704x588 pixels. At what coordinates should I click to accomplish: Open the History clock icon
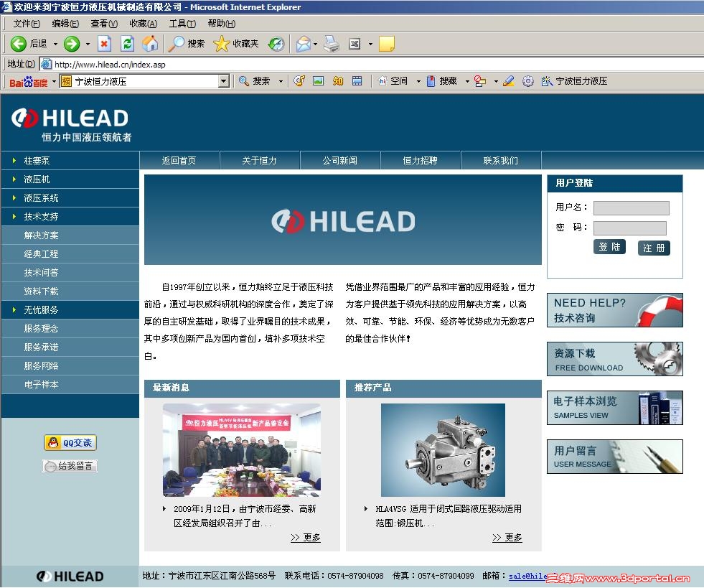click(x=276, y=44)
